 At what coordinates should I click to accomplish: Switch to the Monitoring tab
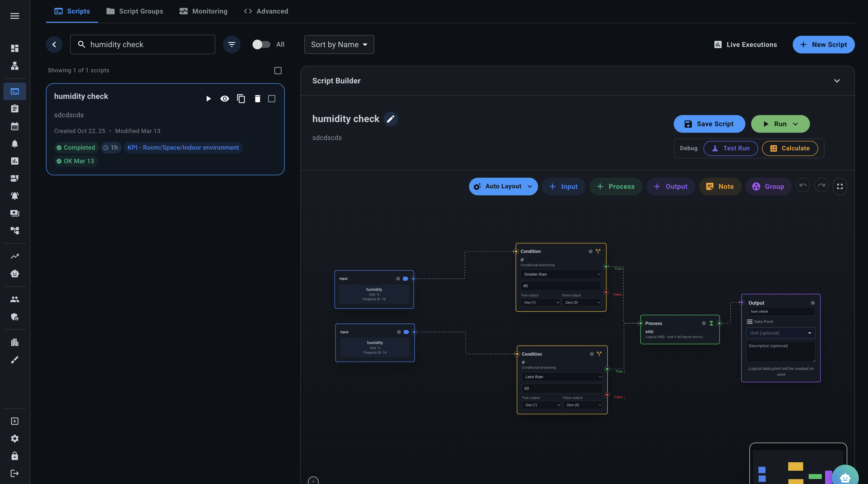(x=203, y=11)
